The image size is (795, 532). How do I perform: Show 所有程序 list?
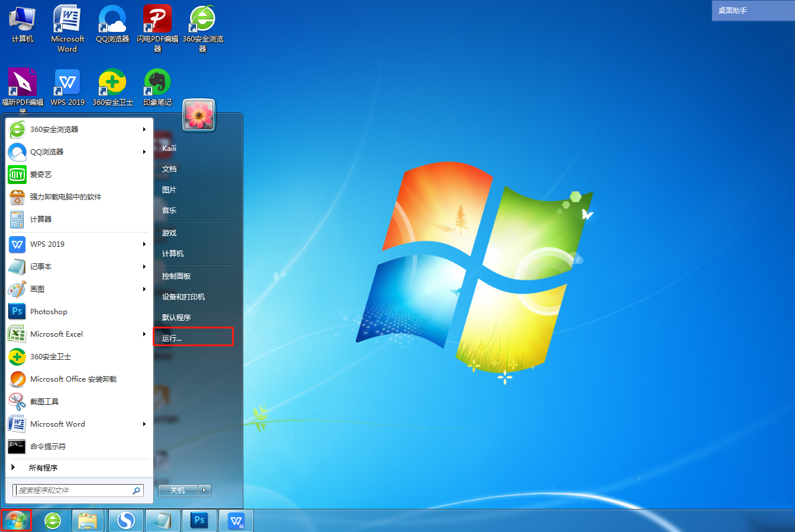point(79,467)
